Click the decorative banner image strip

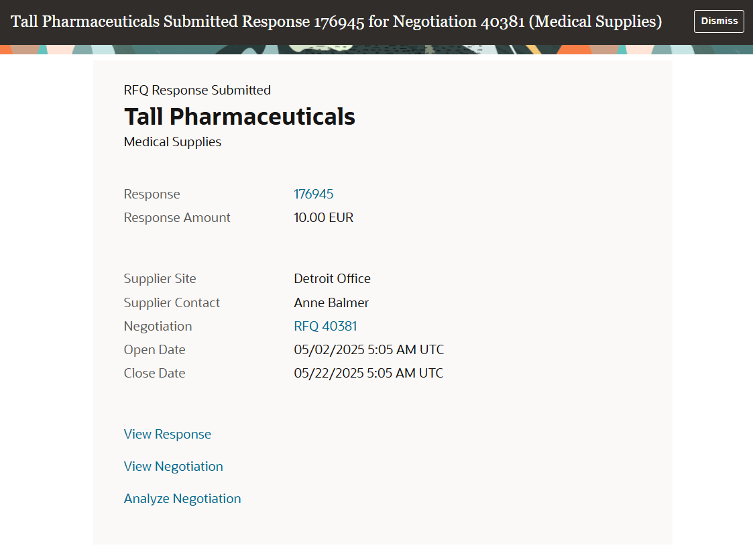pos(377,50)
